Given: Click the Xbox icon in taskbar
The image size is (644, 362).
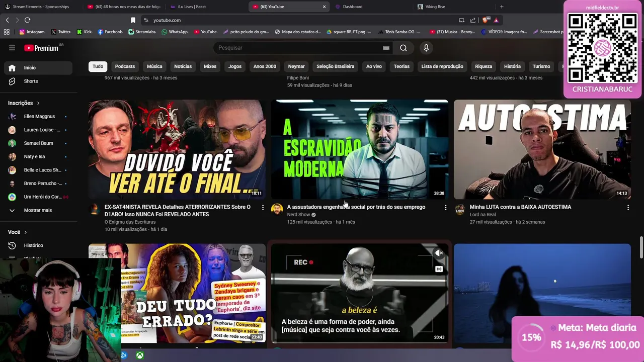Looking at the screenshot, I should point(140,355).
